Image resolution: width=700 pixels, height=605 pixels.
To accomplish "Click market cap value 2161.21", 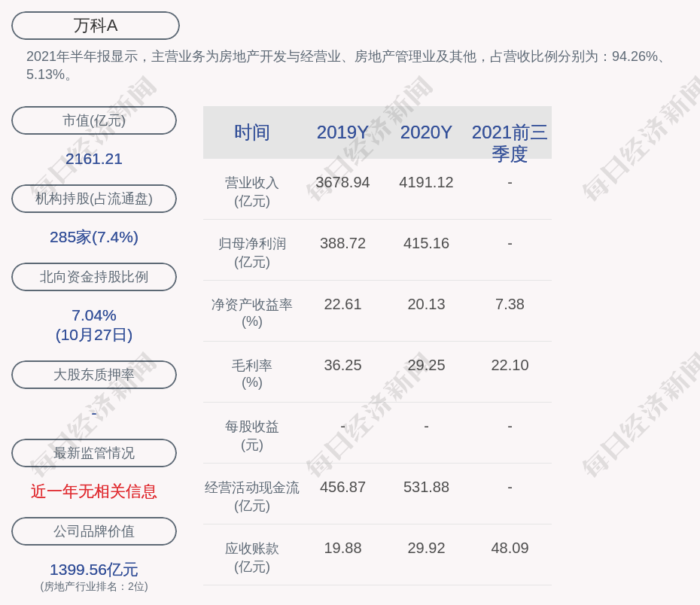I will (94, 159).
